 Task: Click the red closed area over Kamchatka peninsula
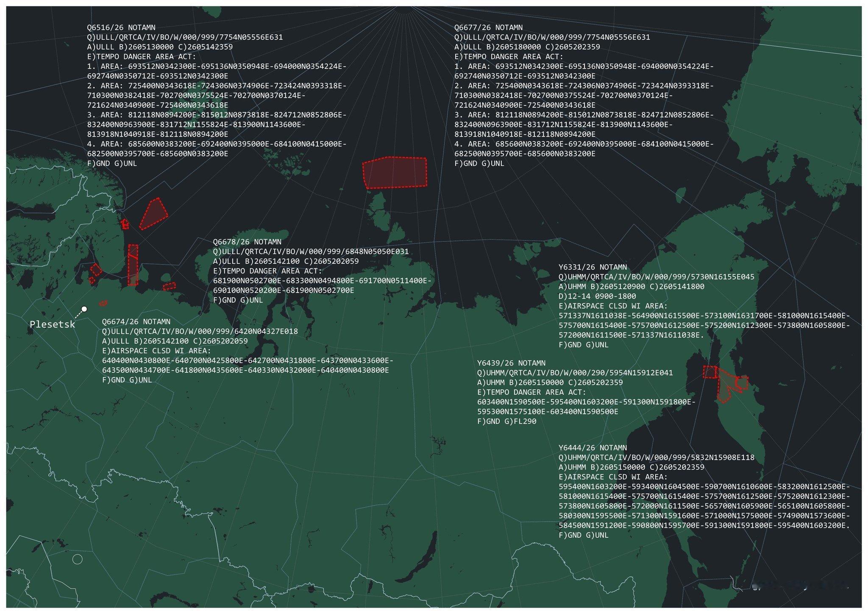click(x=726, y=384)
